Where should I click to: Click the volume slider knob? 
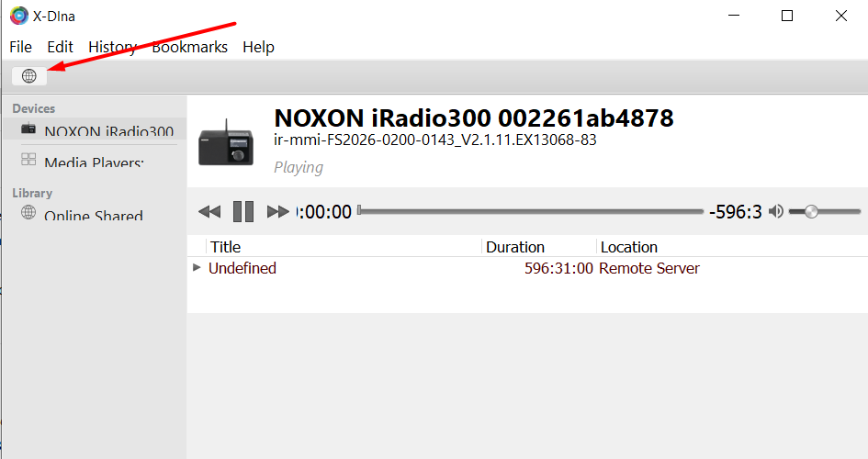[811, 211]
